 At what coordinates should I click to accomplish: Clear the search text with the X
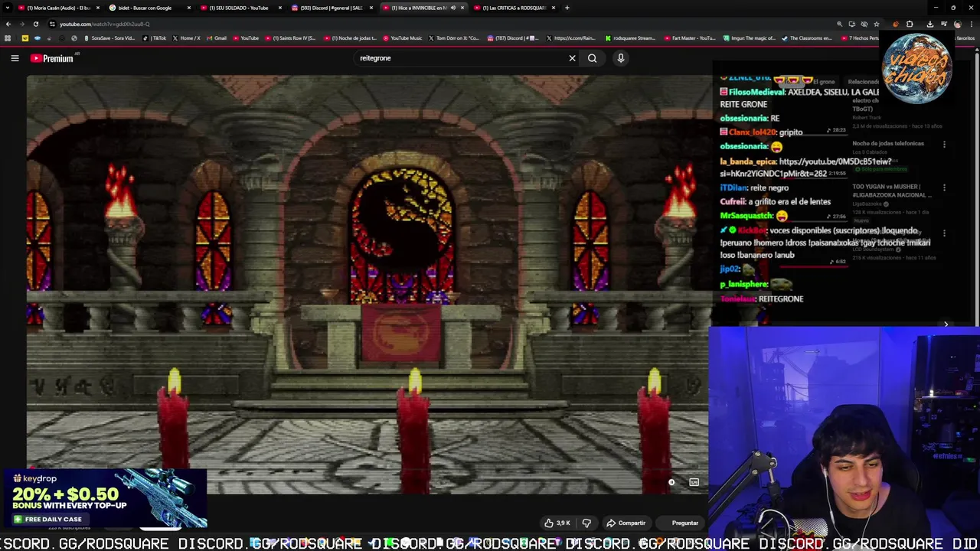pyautogui.click(x=572, y=58)
